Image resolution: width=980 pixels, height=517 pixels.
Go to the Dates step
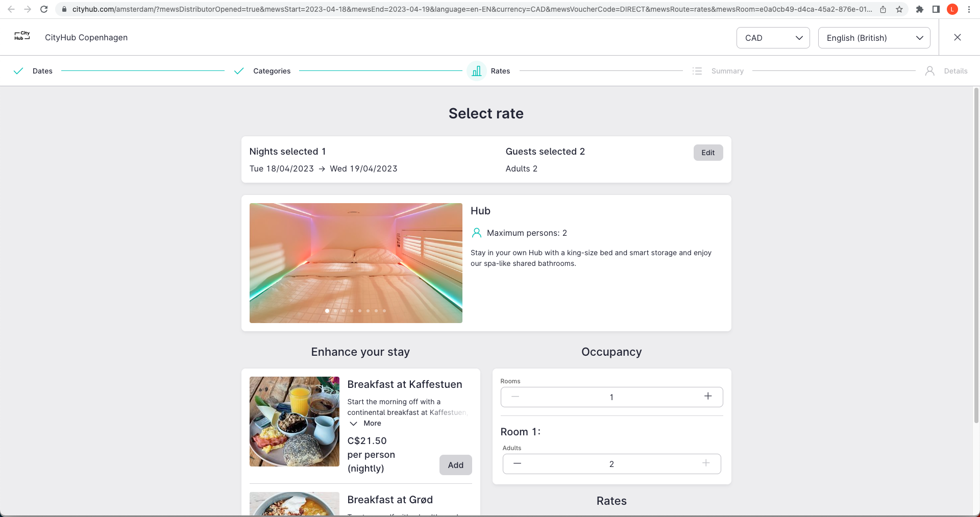[42, 71]
